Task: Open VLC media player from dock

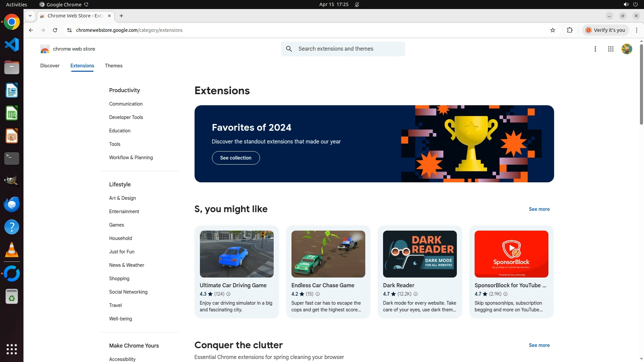Action: [x=12, y=250]
